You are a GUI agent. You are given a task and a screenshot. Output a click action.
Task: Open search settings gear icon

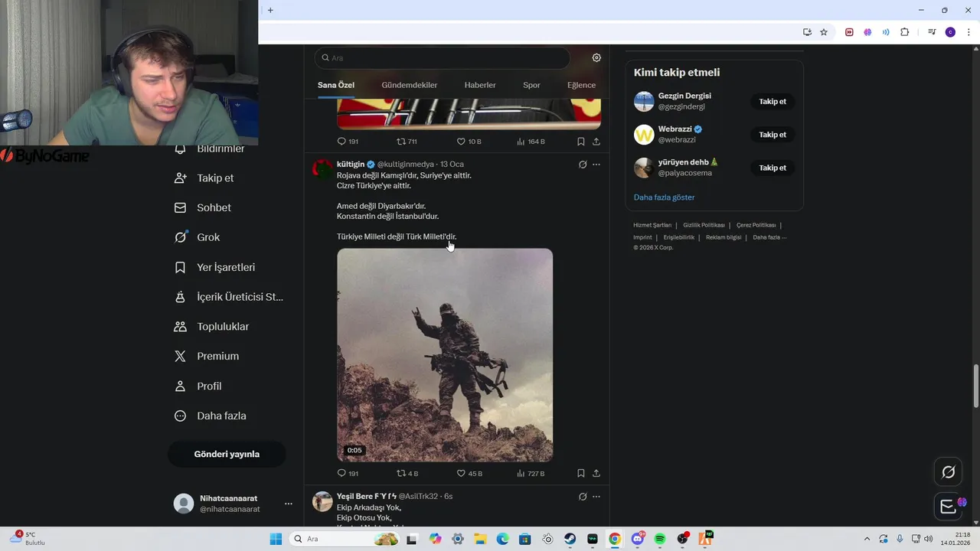[x=596, y=57]
